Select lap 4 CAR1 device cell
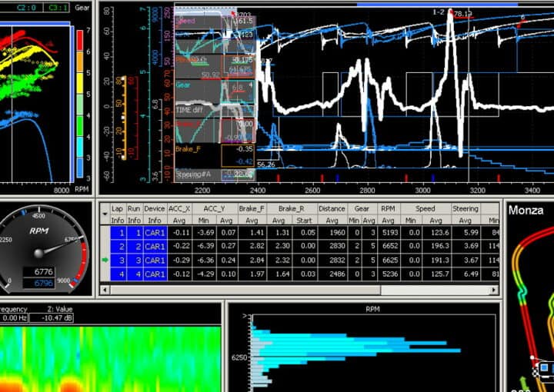 click(155, 274)
